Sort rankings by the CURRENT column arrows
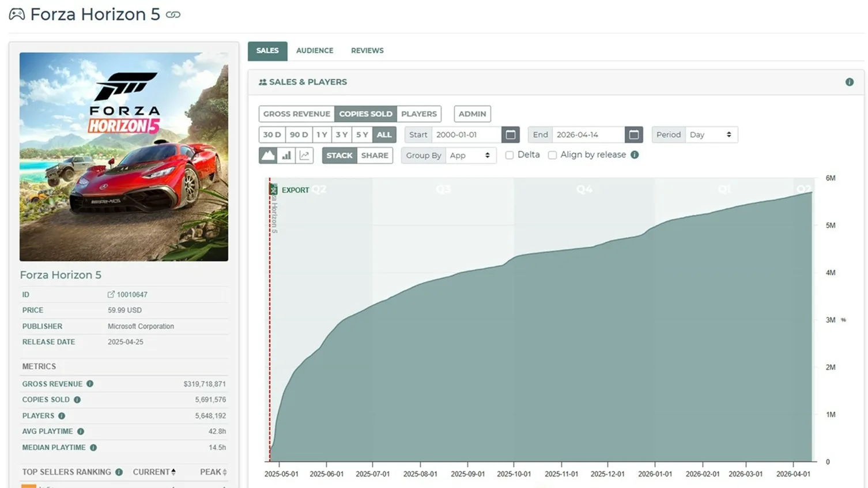This screenshot has width=868, height=488. tap(173, 472)
